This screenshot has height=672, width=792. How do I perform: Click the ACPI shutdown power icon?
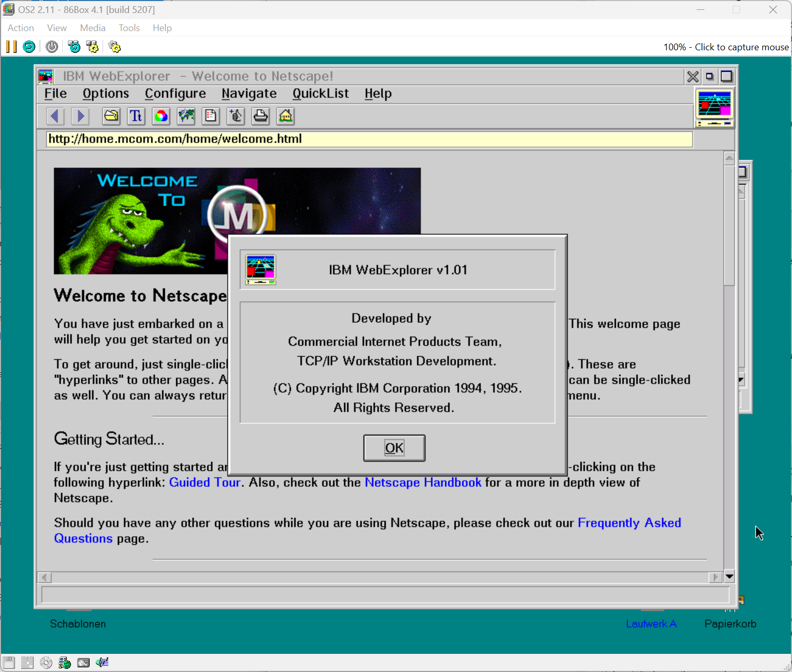(52, 47)
